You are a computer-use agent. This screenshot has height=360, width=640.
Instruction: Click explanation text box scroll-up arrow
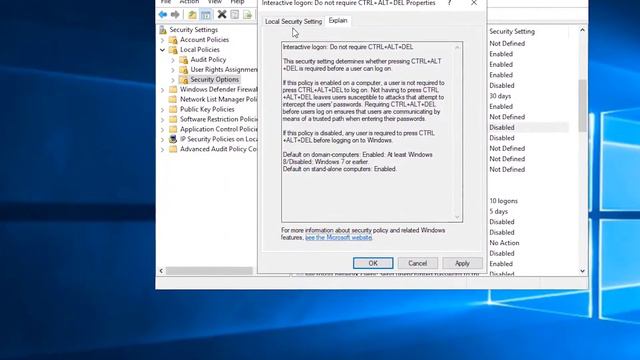(x=457, y=47)
